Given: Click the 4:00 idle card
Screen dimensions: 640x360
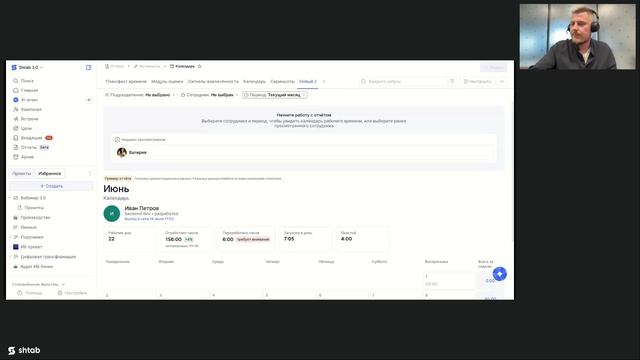Looking at the screenshot, I should click(x=362, y=238).
